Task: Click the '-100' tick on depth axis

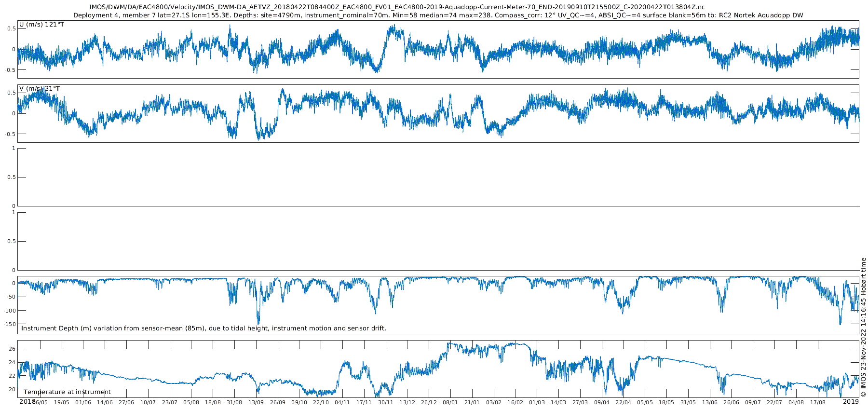Action: 10,311
